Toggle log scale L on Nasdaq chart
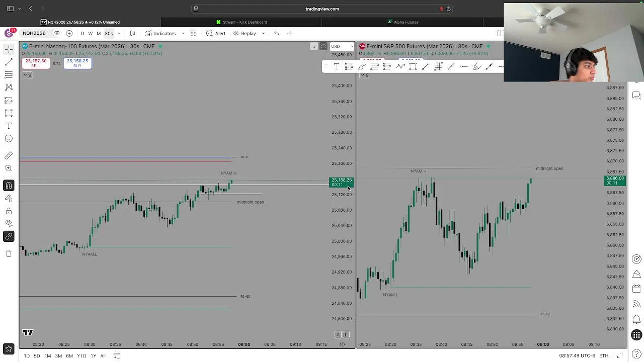The image size is (644, 362). point(346,334)
